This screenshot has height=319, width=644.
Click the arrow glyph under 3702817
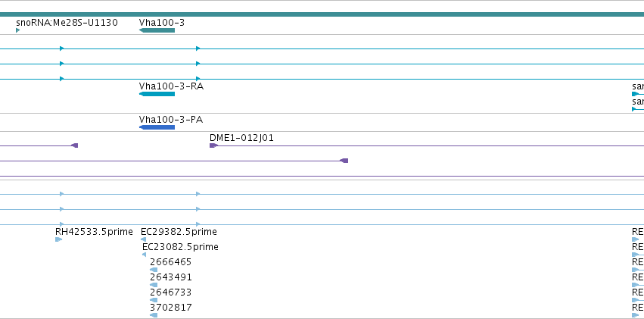click(154, 315)
